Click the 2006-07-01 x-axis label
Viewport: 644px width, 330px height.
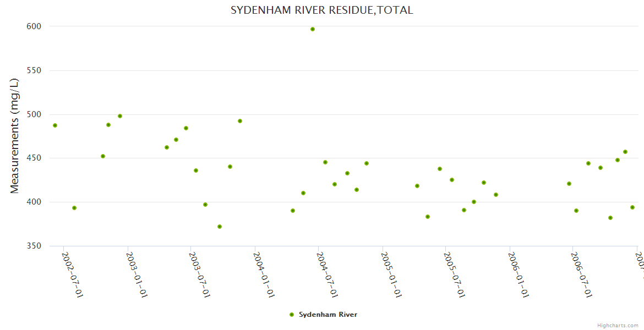point(582,275)
